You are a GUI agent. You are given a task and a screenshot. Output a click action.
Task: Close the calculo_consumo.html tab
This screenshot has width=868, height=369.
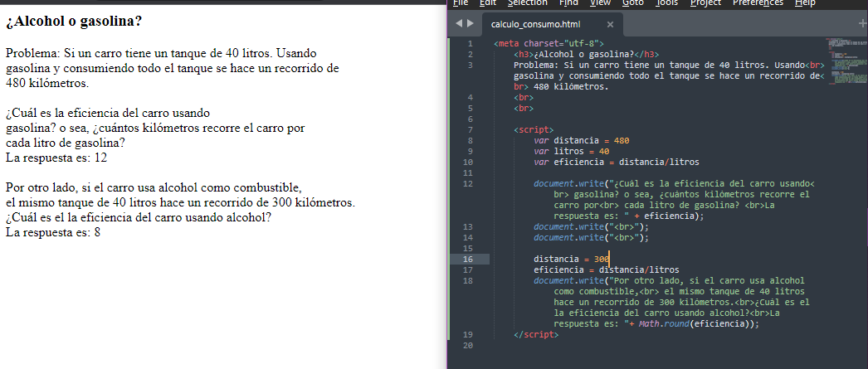(x=610, y=24)
